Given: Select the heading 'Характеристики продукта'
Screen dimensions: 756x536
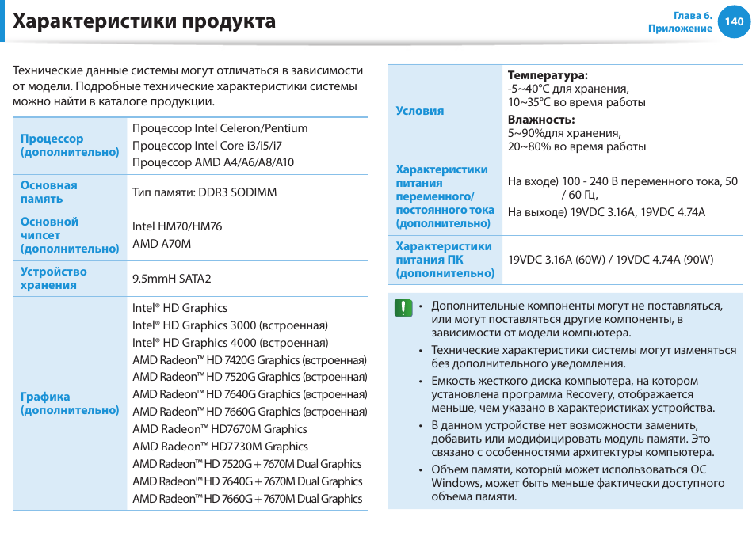Looking at the screenshot, I should [144, 21].
